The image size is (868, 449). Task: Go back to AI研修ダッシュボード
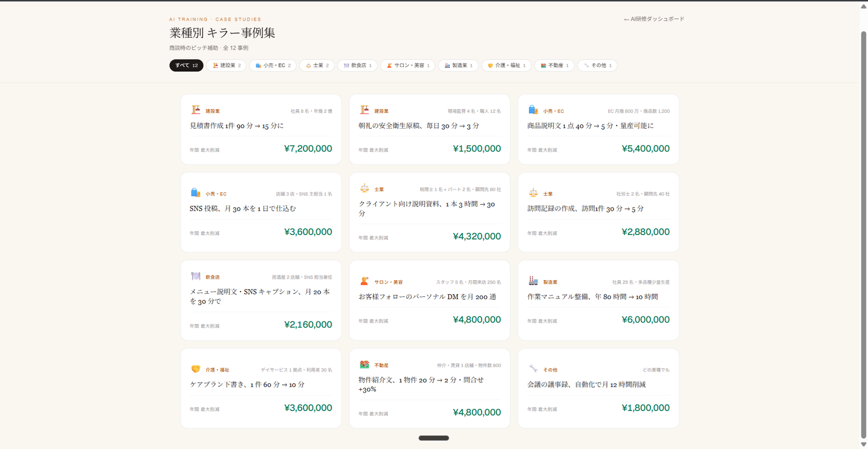[x=654, y=19]
